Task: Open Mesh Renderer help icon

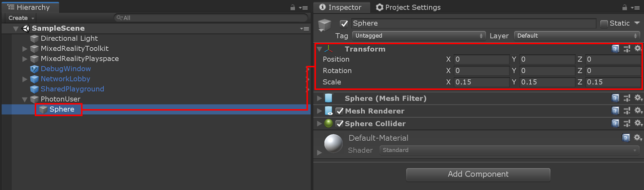Action: point(615,111)
